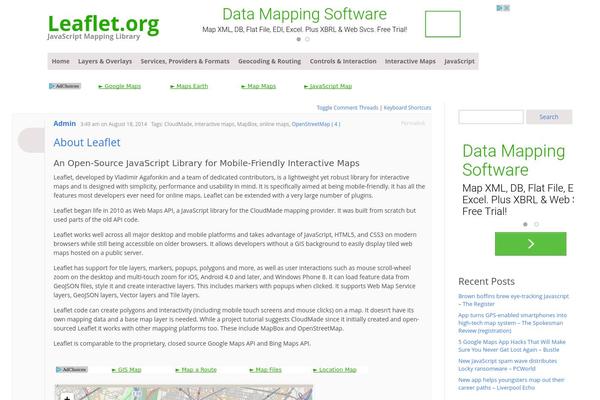Select first carousel dot in top banner

point(299,39)
